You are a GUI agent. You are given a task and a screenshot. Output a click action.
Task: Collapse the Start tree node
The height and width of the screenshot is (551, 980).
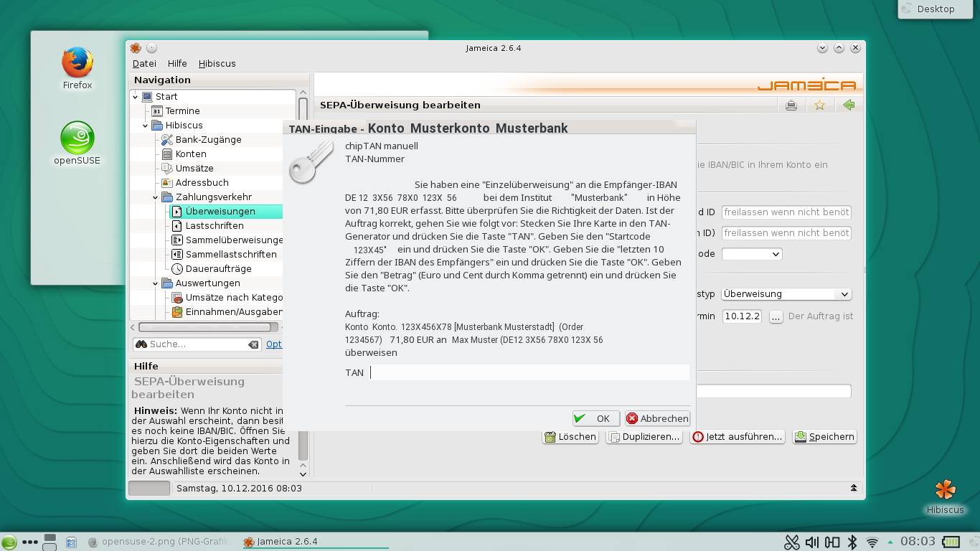(135, 97)
